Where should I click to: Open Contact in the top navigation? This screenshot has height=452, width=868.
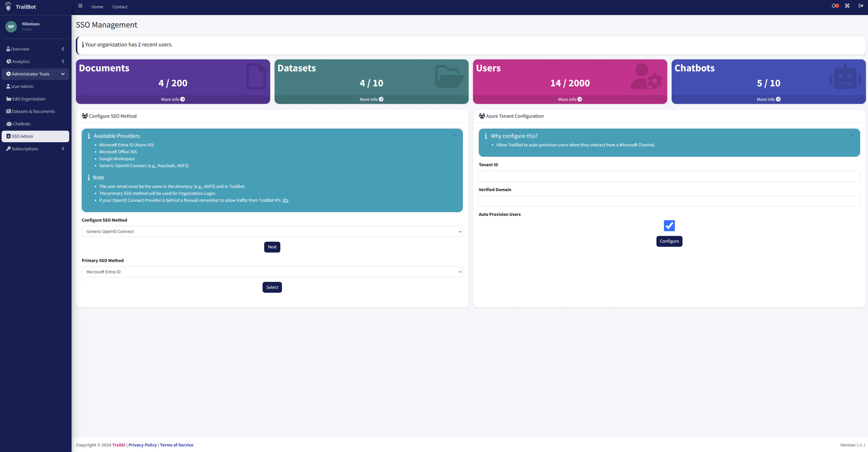coord(120,7)
